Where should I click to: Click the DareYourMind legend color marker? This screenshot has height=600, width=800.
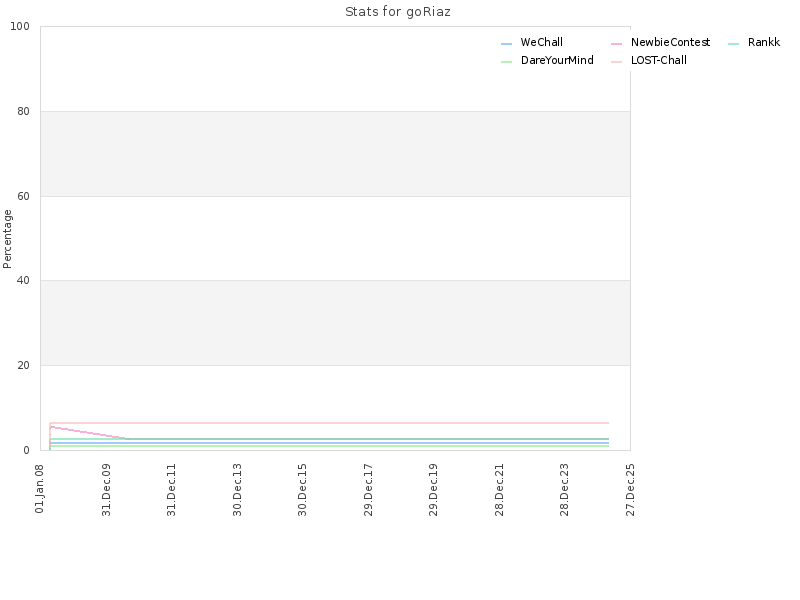tap(506, 62)
